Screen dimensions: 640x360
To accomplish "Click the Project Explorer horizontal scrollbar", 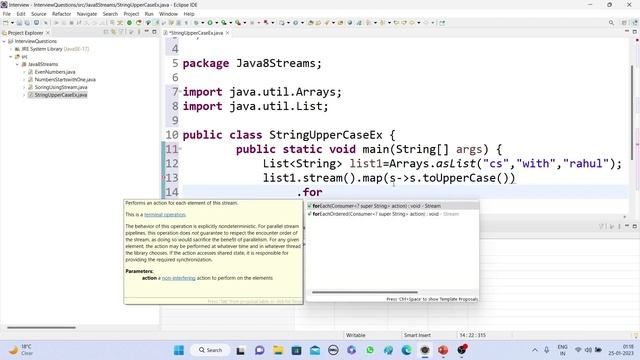I will pyautogui.click(x=41, y=327).
